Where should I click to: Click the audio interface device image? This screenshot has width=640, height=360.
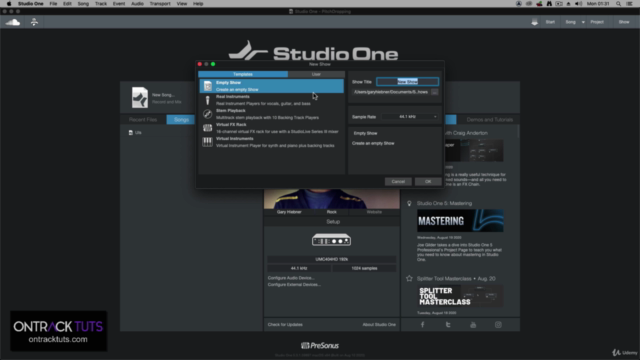331,240
